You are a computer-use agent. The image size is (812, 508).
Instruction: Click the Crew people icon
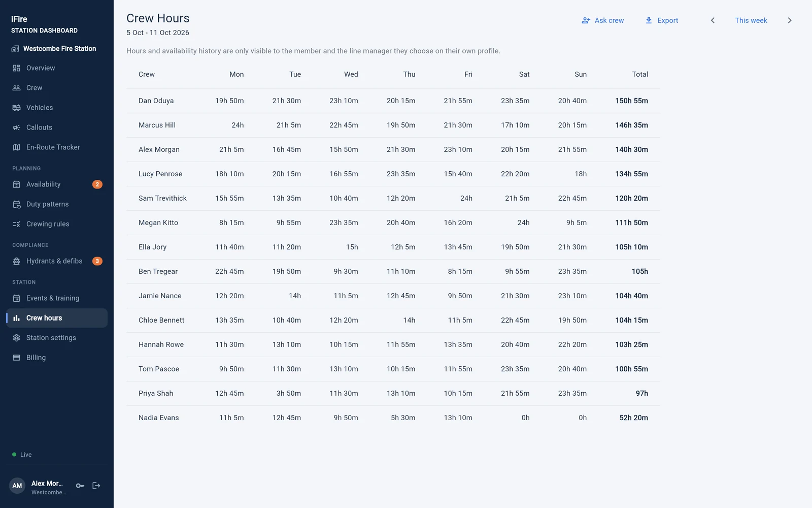click(x=16, y=88)
